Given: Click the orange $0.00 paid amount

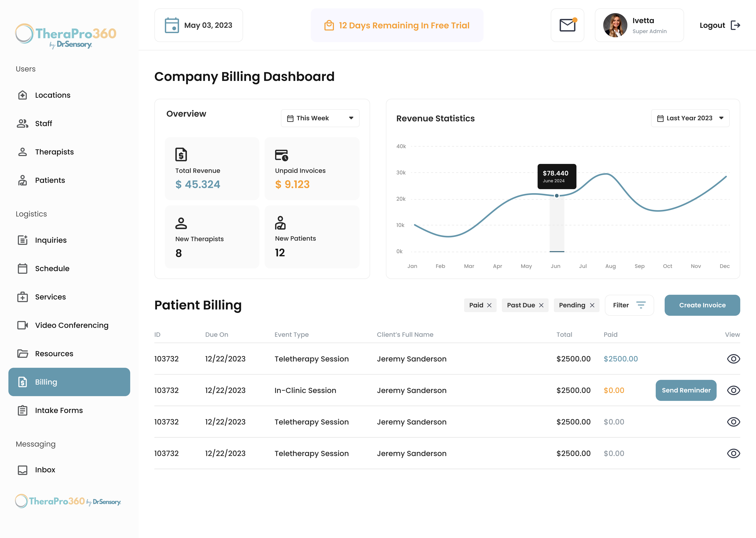Looking at the screenshot, I should coord(614,390).
